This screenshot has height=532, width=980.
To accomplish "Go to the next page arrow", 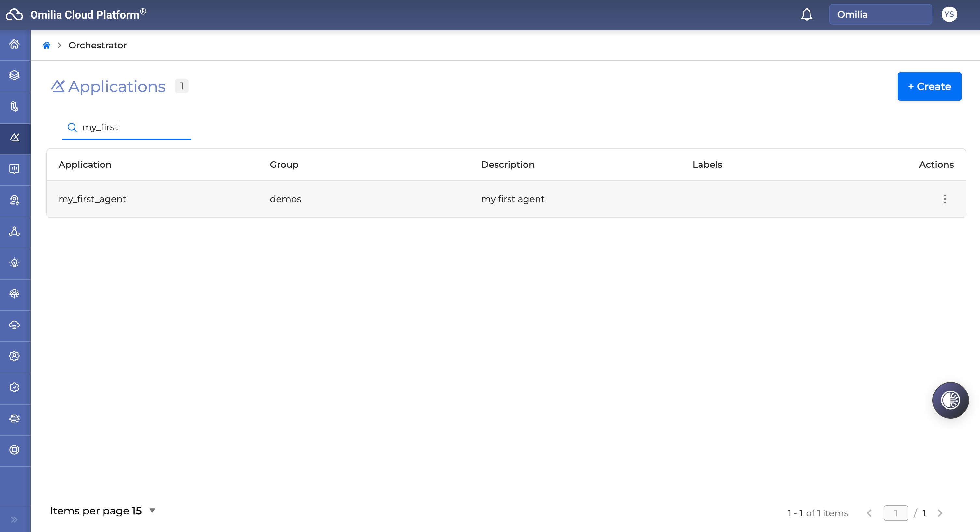I will click(x=940, y=513).
